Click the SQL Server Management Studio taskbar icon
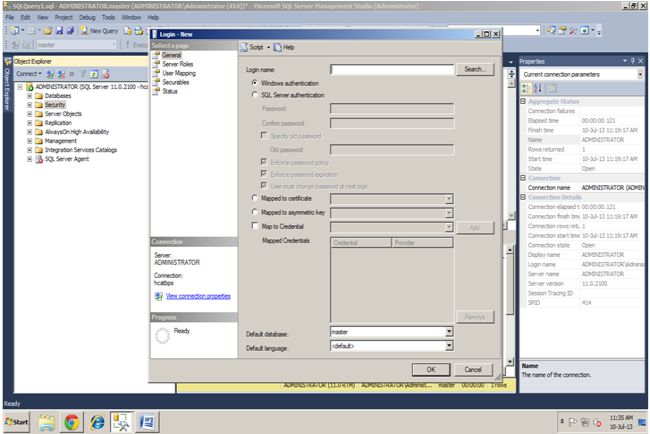Screen dimensions: 650x434 (121, 422)
